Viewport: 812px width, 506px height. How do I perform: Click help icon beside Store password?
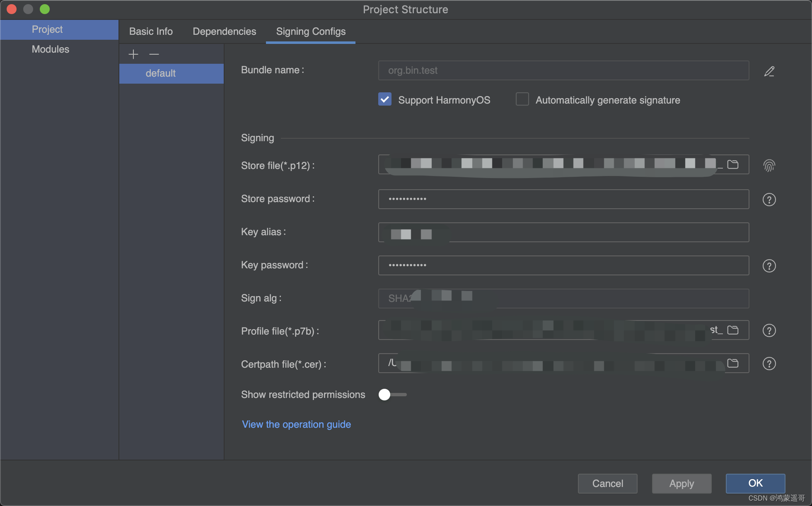(x=769, y=200)
